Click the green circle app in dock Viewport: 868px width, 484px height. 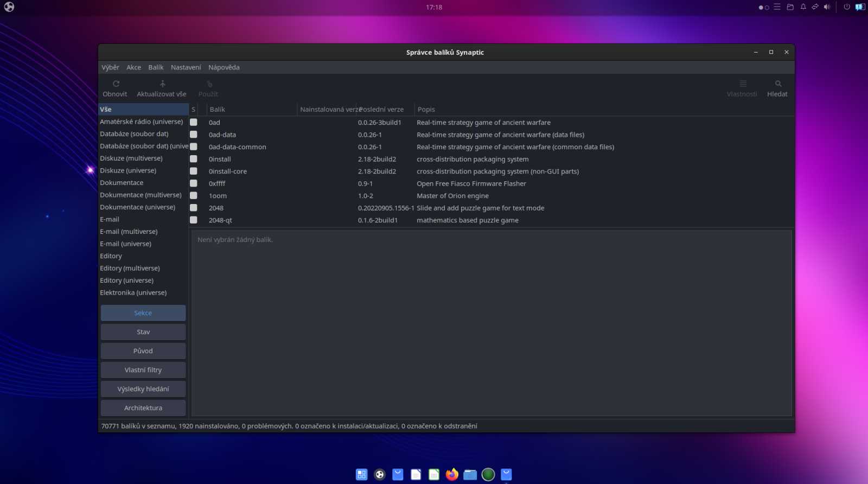pos(488,474)
